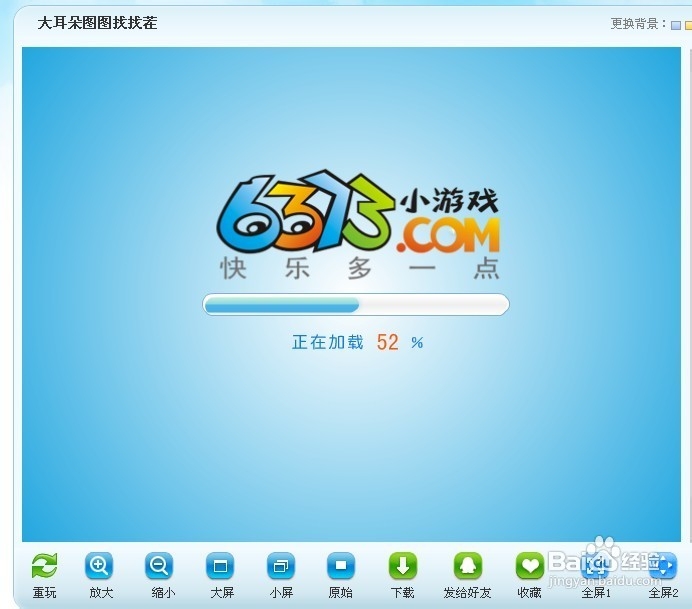
Task: Choose the yellow background color swatch
Action: (688, 25)
